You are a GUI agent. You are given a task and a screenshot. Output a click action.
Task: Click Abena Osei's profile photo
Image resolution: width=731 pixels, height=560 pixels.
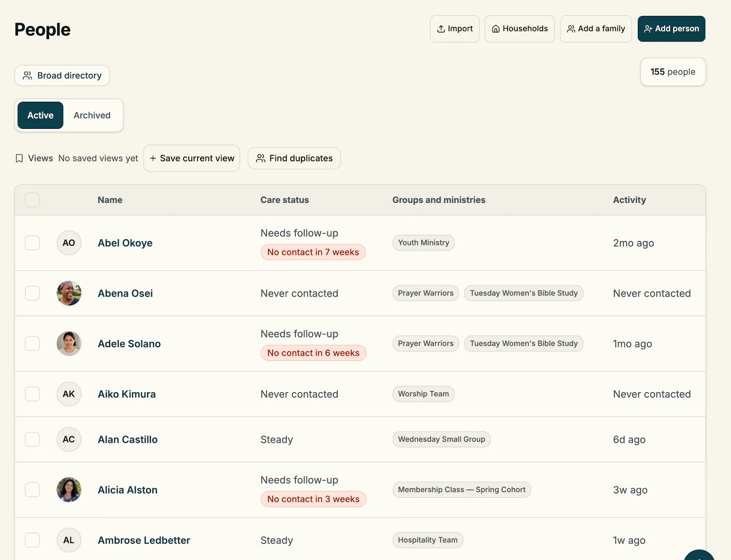[69, 293]
